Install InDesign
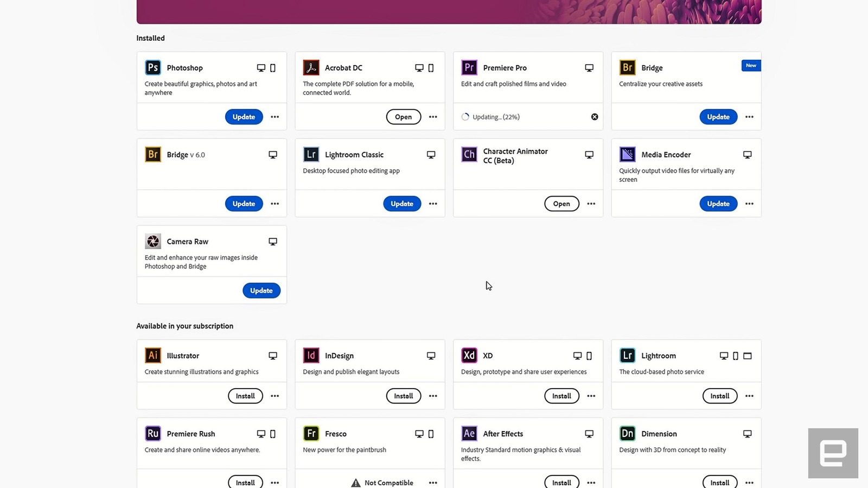 (x=403, y=396)
